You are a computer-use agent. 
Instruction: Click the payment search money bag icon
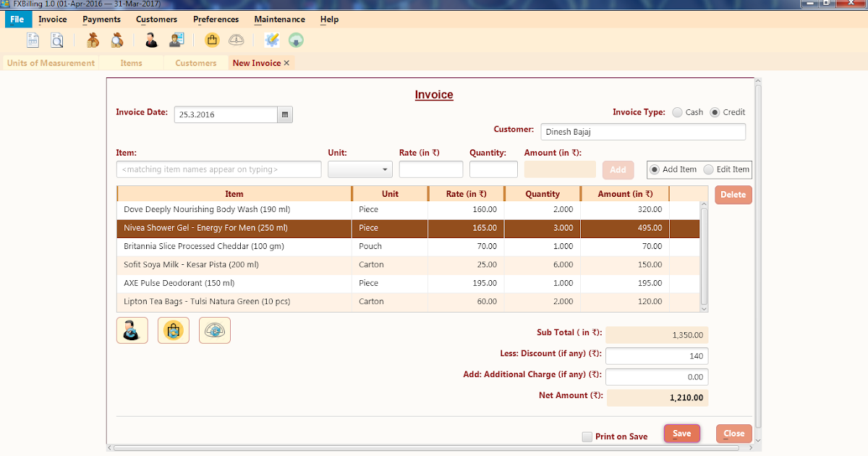[117, 40]
